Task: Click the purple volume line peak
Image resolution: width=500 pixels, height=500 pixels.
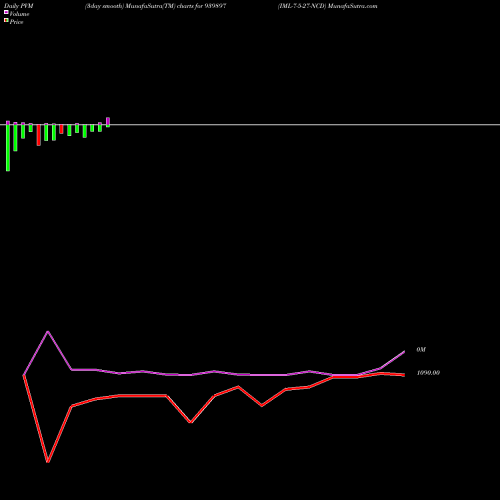Action: [x=48, y=331]
